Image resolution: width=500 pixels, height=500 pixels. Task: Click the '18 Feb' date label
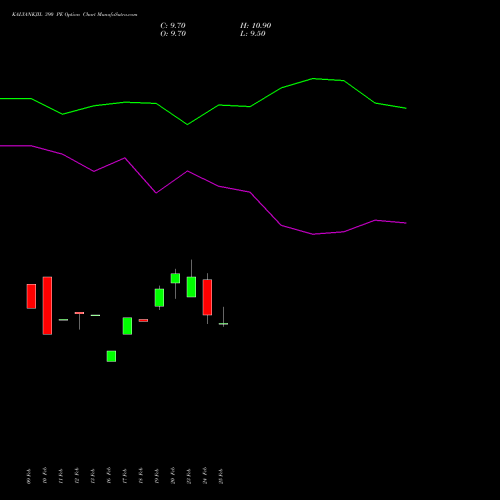coord(141,476)
